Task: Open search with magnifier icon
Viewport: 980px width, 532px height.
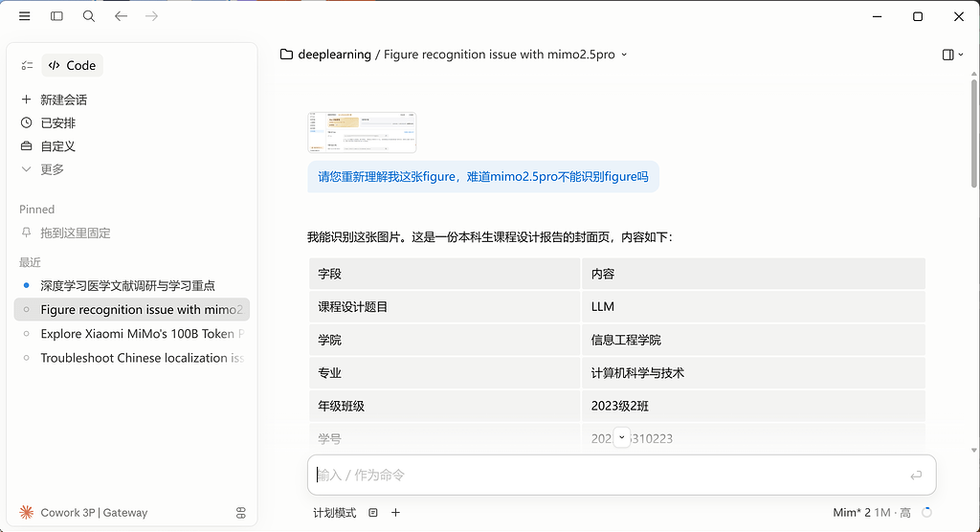Action: coord(89,16)
